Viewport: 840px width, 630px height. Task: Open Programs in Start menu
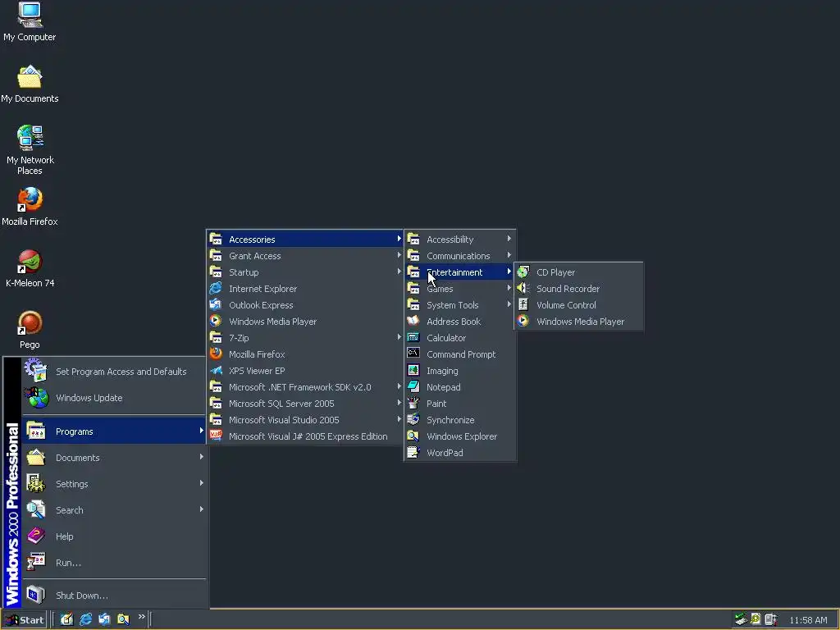114,431
